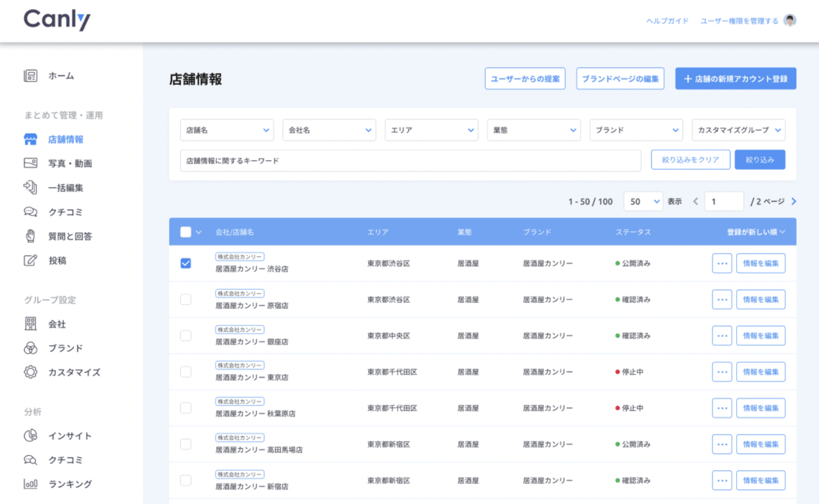The height and width of the screenshot is (504, 819).
Task: Click the ヘルプガイド link
Action: (667, 21)
